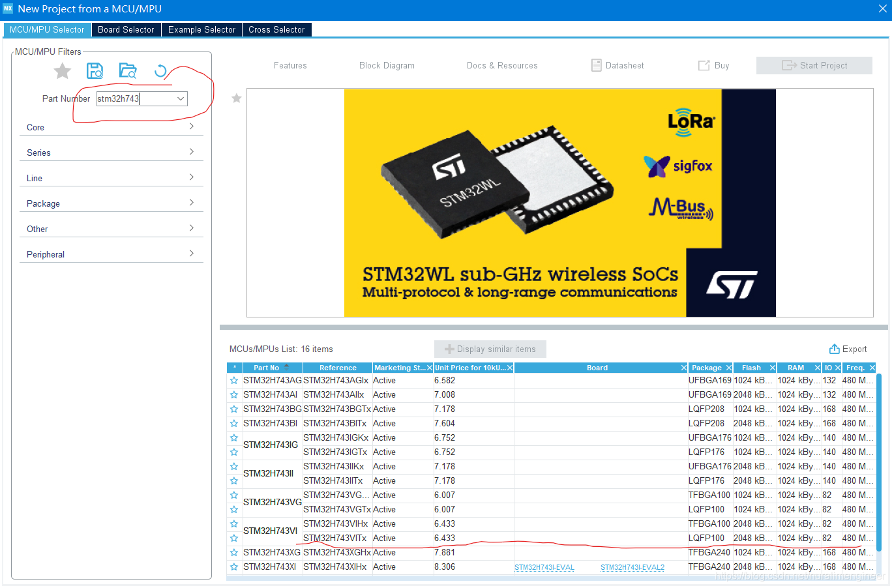This screenshot has width=892, height=588.
Task: Favorite the STM32H743IGTx row star
Action: 234,452
